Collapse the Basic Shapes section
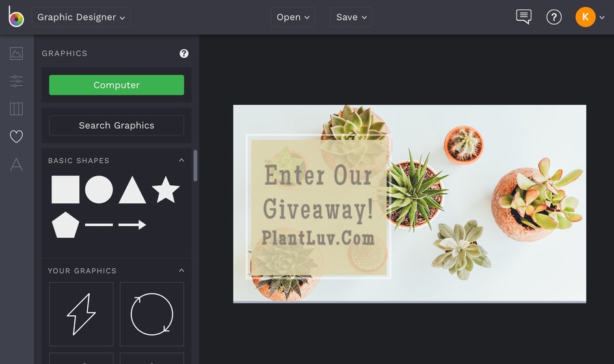Screen dimensions: 614x364 (x=181, y=160)
